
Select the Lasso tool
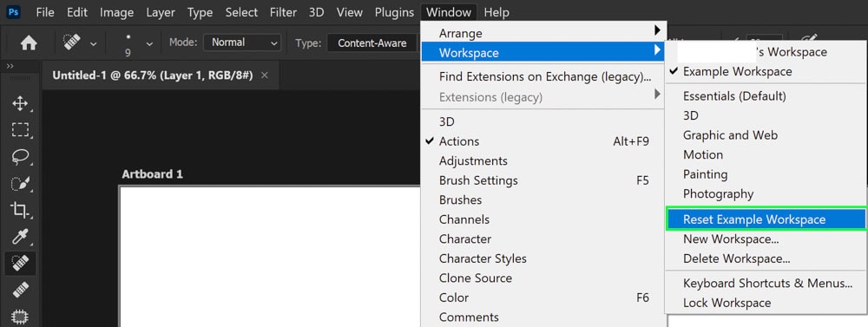(x=21, y=157)
